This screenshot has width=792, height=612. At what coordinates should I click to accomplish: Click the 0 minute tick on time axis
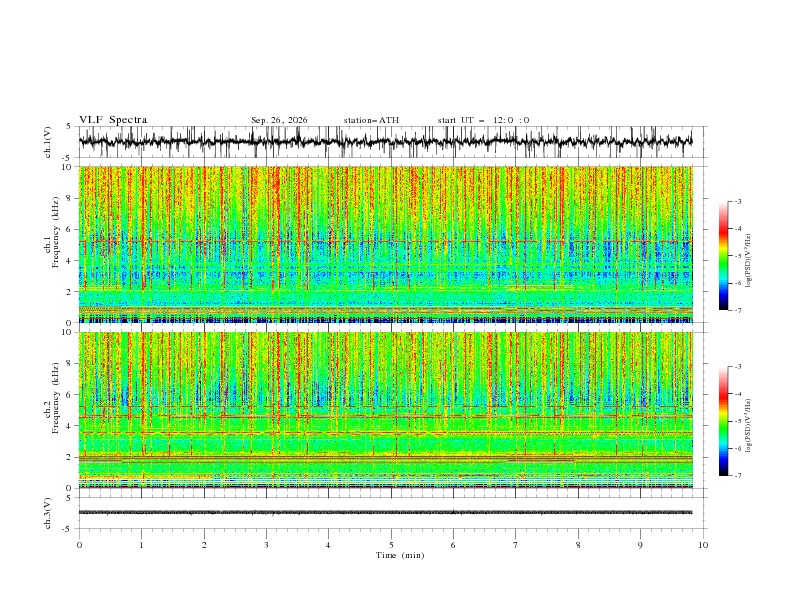pyautogui.click(x=79, y=545)
